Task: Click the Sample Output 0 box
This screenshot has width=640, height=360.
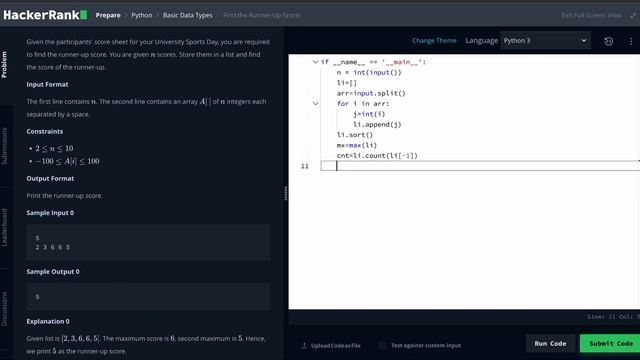Action: (148, 297)
